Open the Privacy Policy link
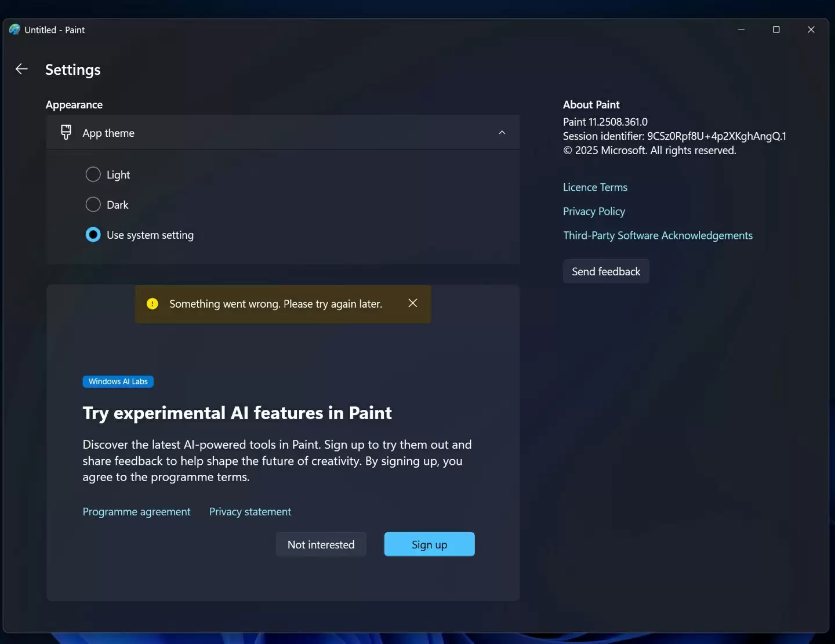835x644 pixels. pos(594,211)
